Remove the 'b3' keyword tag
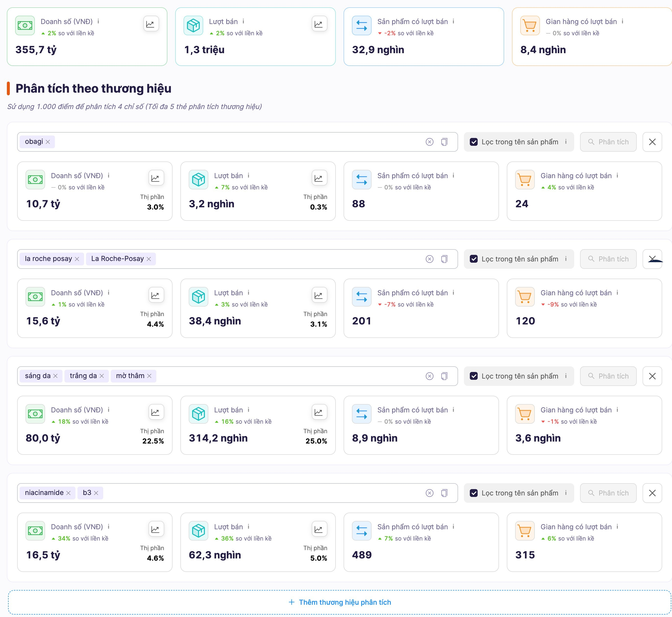This screenshot has height=617, width=672. click(x=96, y=493)
